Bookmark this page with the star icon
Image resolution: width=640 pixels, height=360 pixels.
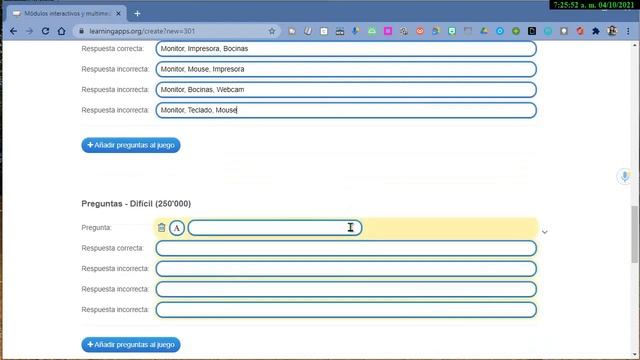pyautogui.click(x=272, y=31)
